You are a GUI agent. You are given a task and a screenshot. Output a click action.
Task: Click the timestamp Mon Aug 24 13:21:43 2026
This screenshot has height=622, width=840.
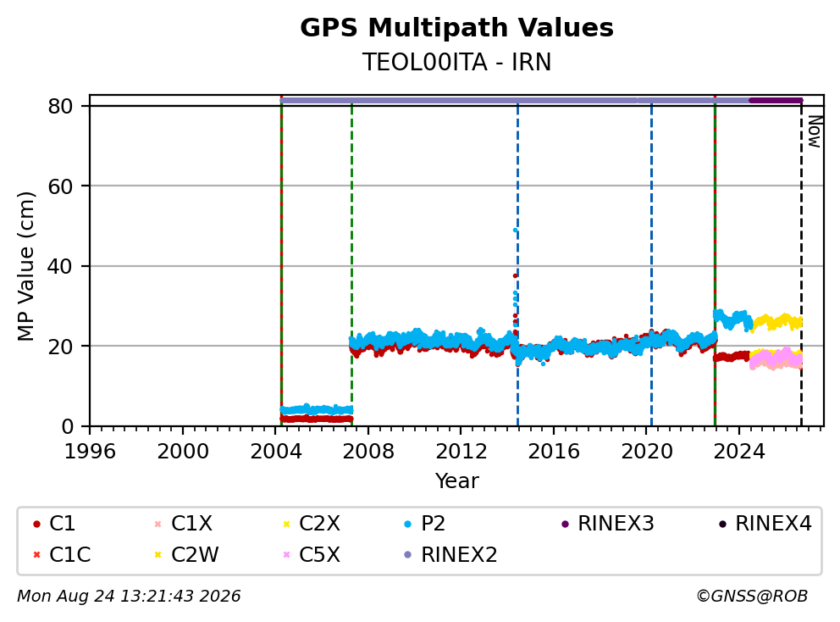(x=129, y=597)
